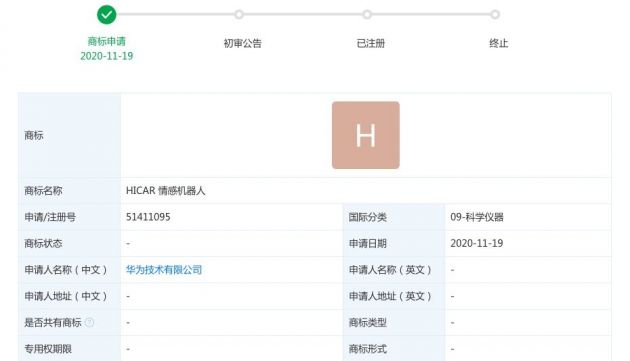Click the 商标状态 row label
The image size is (630, 361).
pos(43,243)
